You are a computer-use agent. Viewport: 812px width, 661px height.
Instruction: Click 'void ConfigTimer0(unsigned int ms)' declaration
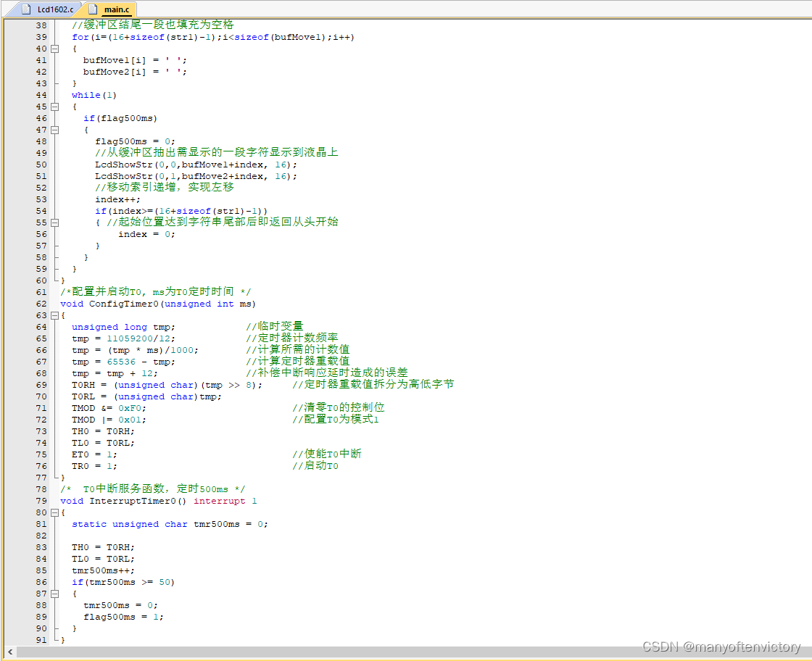point(158,304)
